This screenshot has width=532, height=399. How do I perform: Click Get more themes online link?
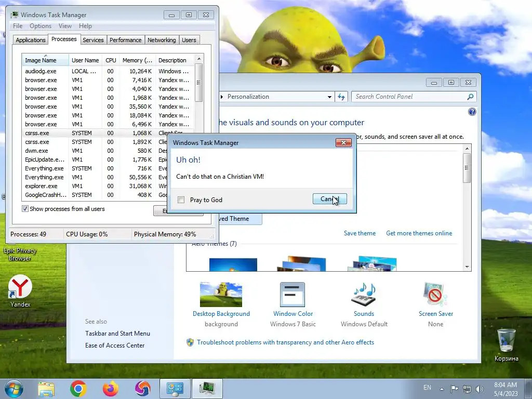[419, 233]
